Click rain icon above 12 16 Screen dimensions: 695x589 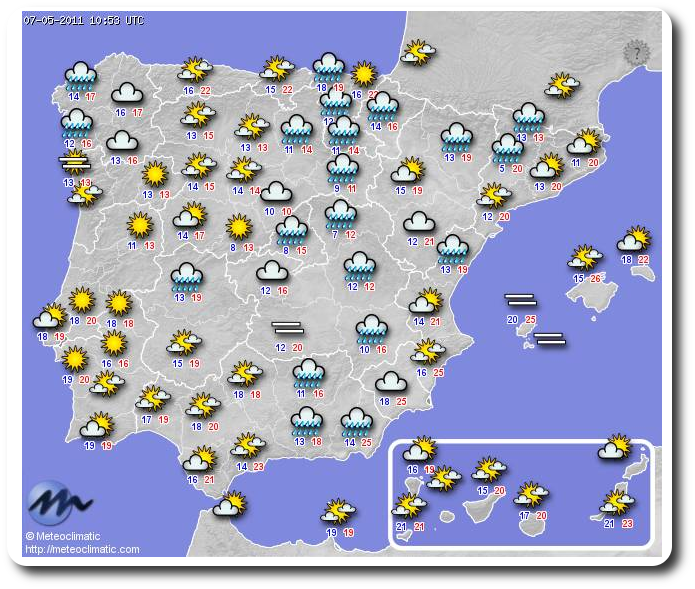77,124
